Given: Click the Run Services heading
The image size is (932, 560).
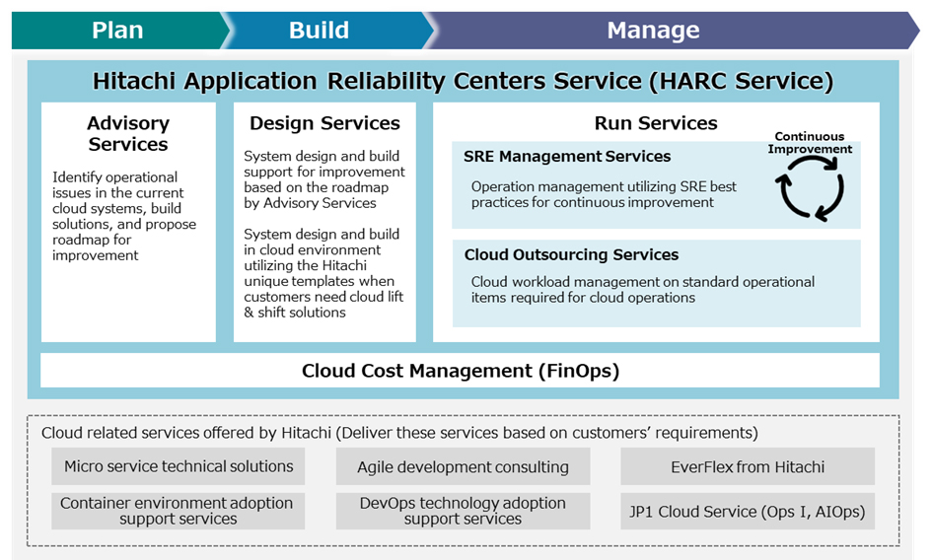Looking at the screenshot, I should (x=656, y=123).
